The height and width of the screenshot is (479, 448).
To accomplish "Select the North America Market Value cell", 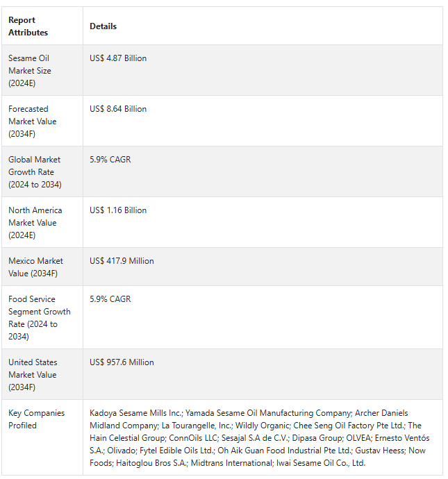I will 35,222.
